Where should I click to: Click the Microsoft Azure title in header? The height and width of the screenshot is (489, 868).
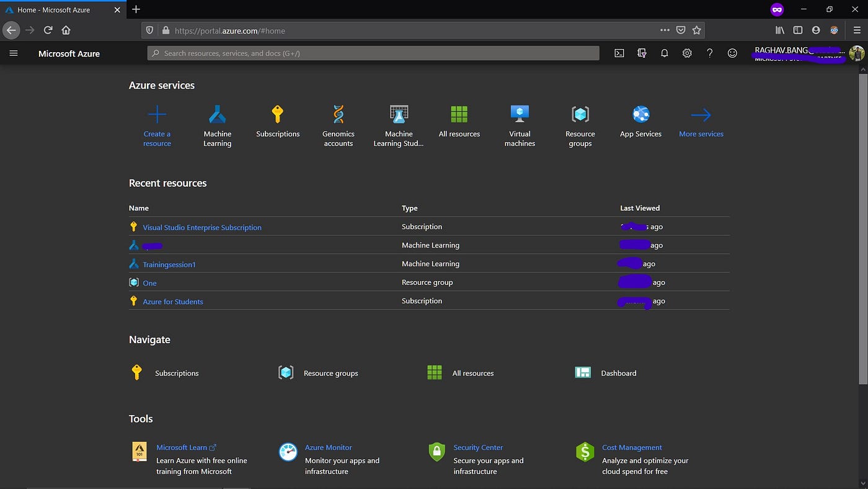69,53
